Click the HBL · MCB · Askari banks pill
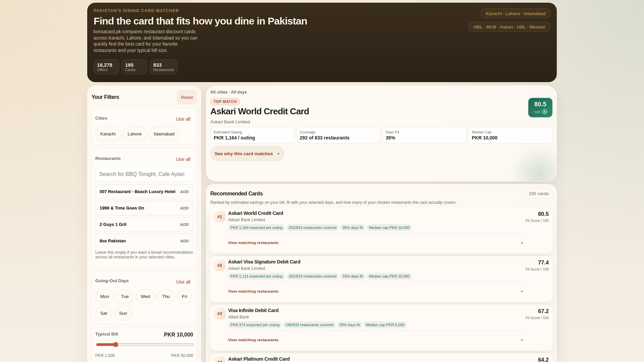Viewport: 644px width, 362px height. (x=509, y=27)
